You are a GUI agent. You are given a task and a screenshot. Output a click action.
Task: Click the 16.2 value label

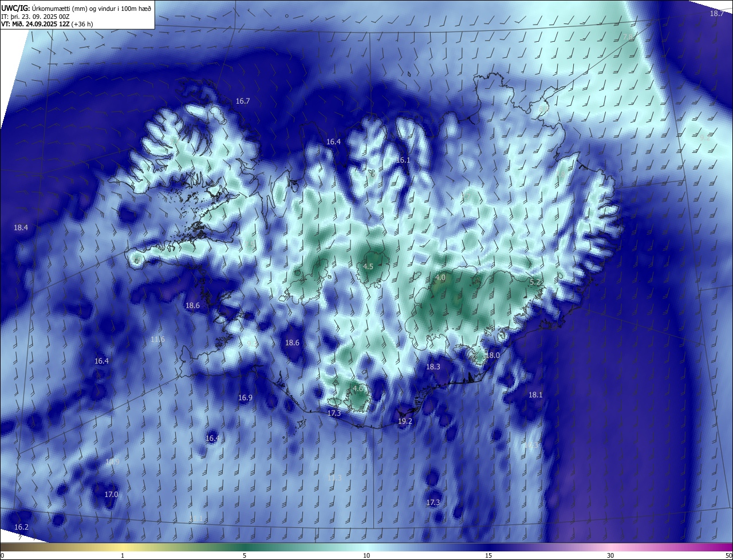[21, 527]
